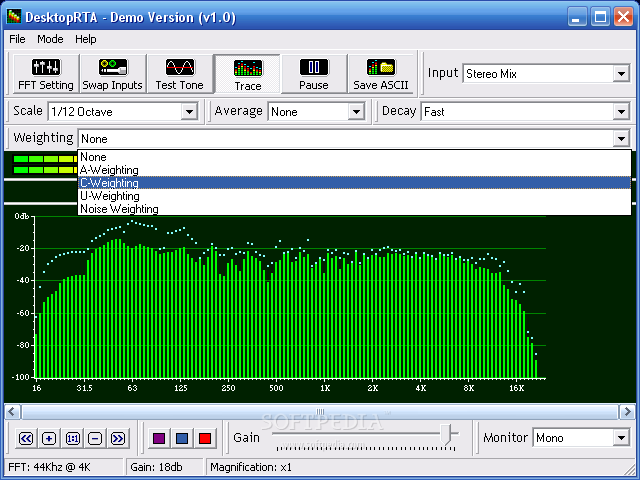
Task: Open the File menu
Action: point(17,39)
